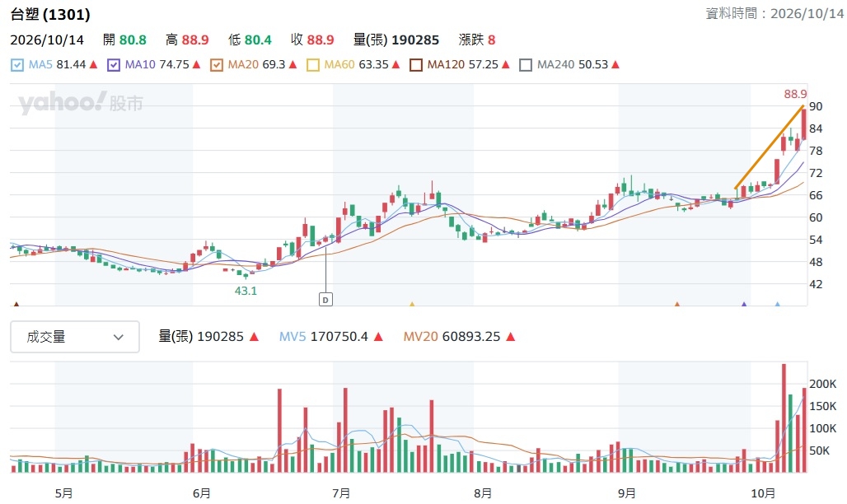Click the 42 price axis label
Image resolution: width=847 pixels, height=504 pixels.
pos(816,284)
